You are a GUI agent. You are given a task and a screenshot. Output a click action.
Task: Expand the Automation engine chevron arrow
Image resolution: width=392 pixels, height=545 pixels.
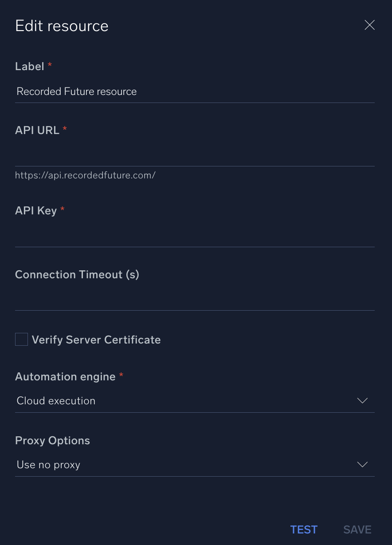[x=362, y=401]
